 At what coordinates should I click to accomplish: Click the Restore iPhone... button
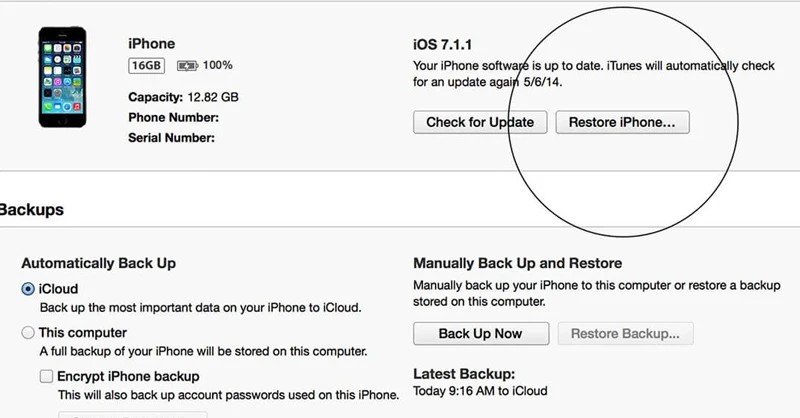pos(622,122)
